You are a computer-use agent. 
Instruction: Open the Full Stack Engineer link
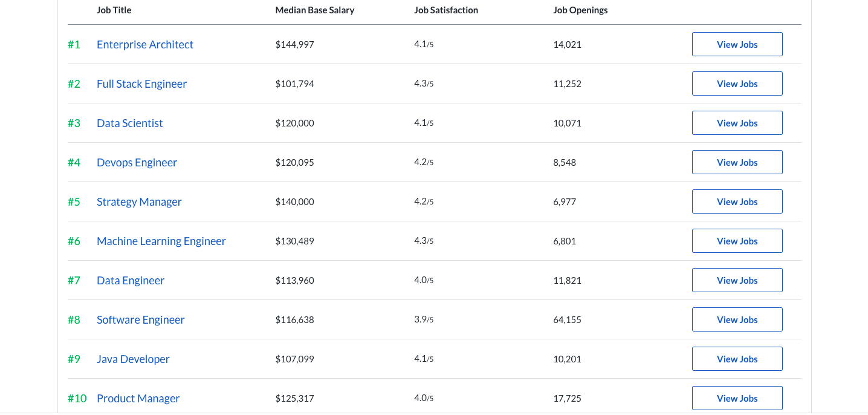(x=141, y=84)
